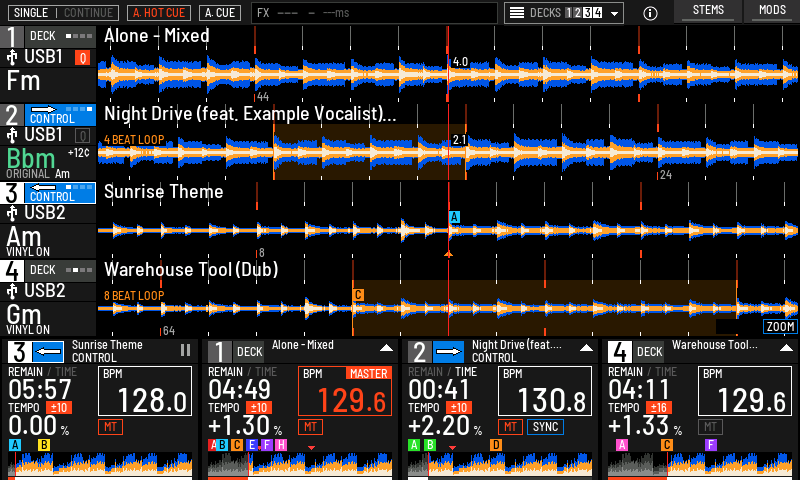Click deck 2's right-arrow CONTROL badge beside the waveform
This screenshot has height=480, width=800.
[x=60, y=115]
